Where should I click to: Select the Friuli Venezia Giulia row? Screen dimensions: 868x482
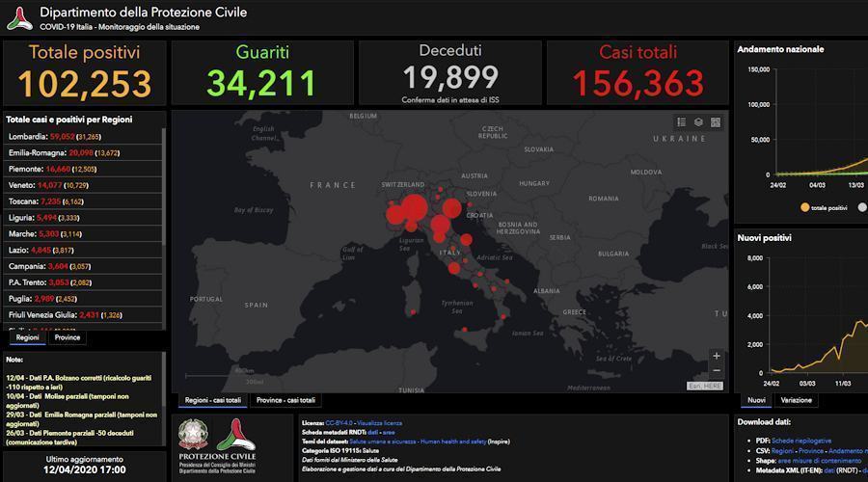(83, 315)
